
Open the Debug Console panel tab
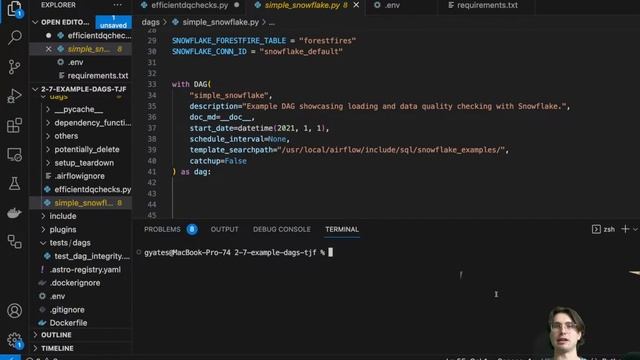pyautogui.click(x=282, y=229)
